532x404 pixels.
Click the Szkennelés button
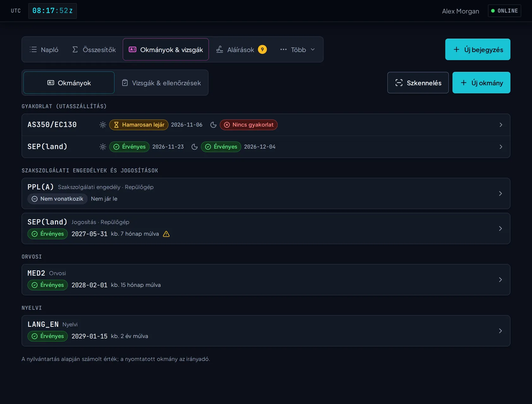pos(418,83)
